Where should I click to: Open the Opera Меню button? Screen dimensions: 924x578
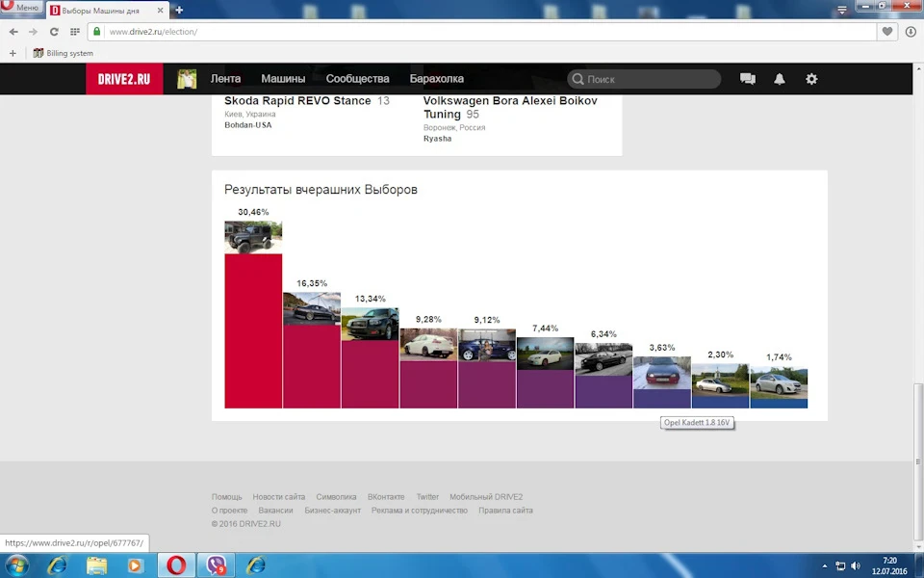[x=21, y=7]
